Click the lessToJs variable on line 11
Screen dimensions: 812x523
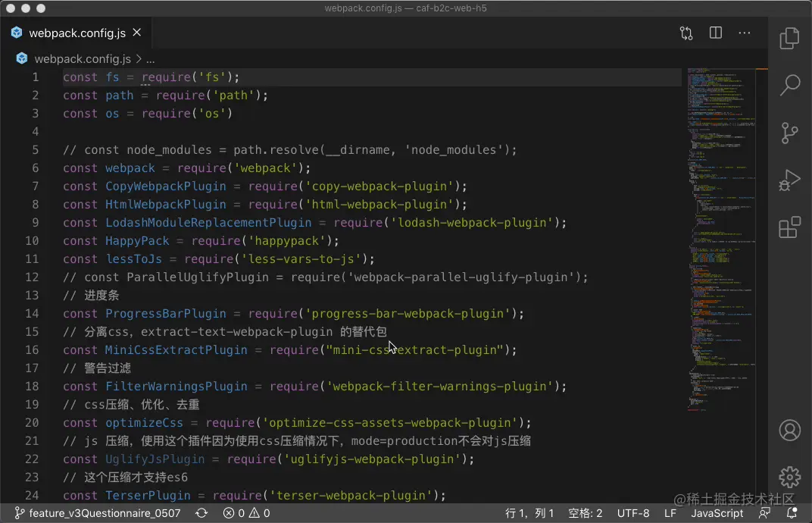click(133, 259)
